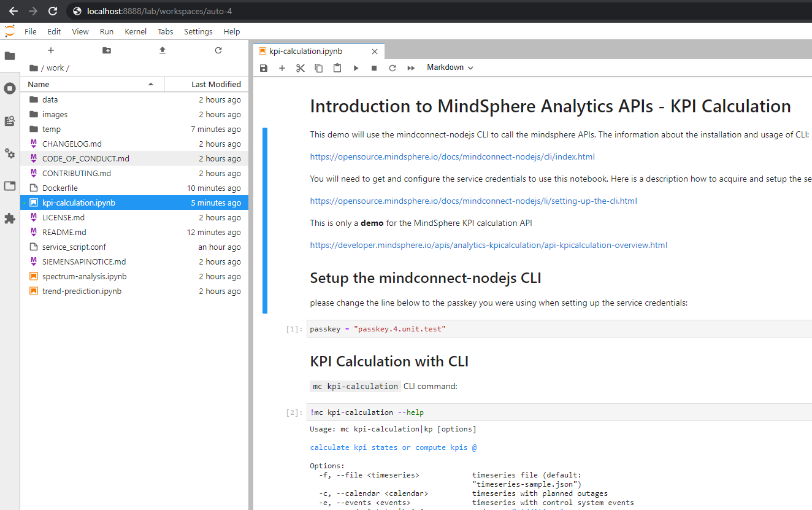Open the Settings menu
This screenshot has width=812, height=510.
tap(198, 31)
